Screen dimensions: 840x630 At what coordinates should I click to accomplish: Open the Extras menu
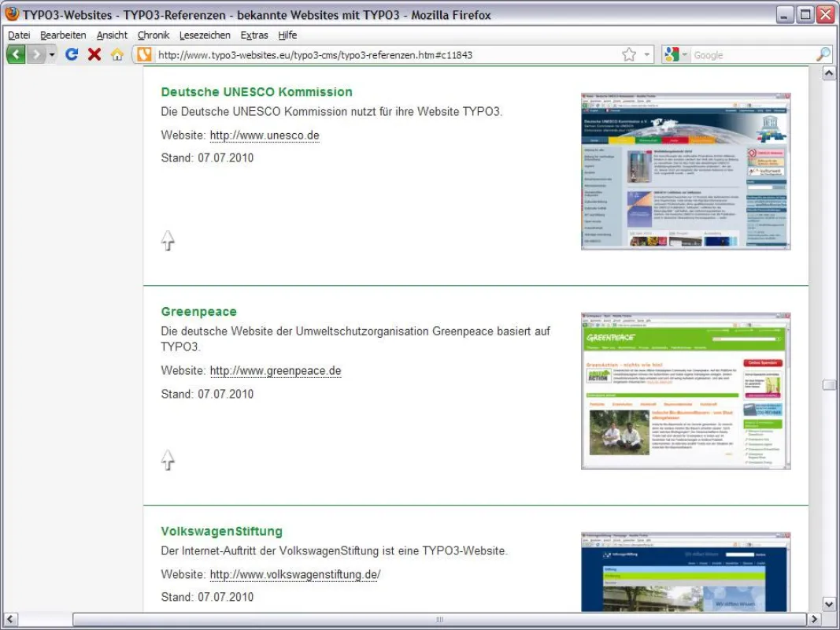pyautogui.click(x=254, y=35)
